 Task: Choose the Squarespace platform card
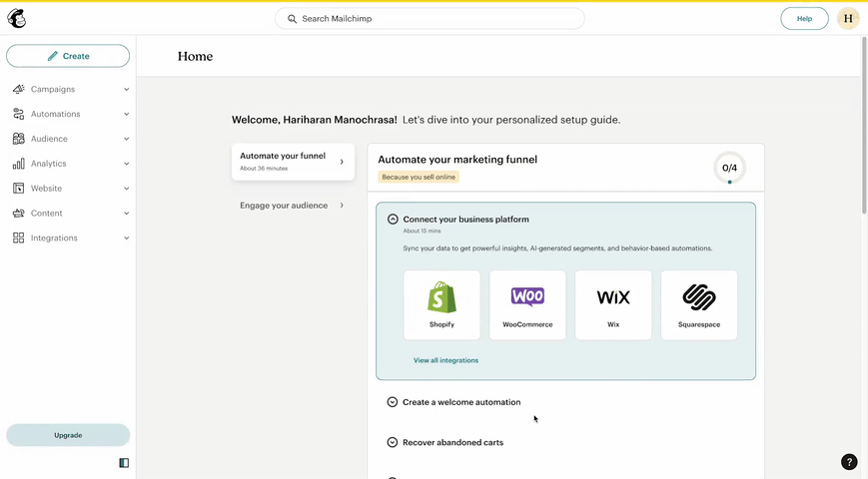699,304
